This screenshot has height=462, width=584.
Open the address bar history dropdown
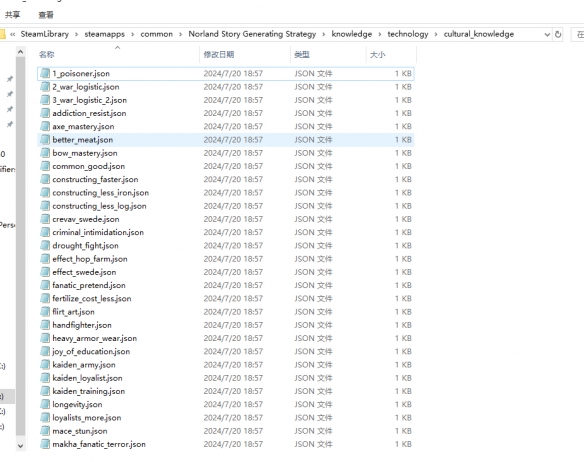point(547,34)
